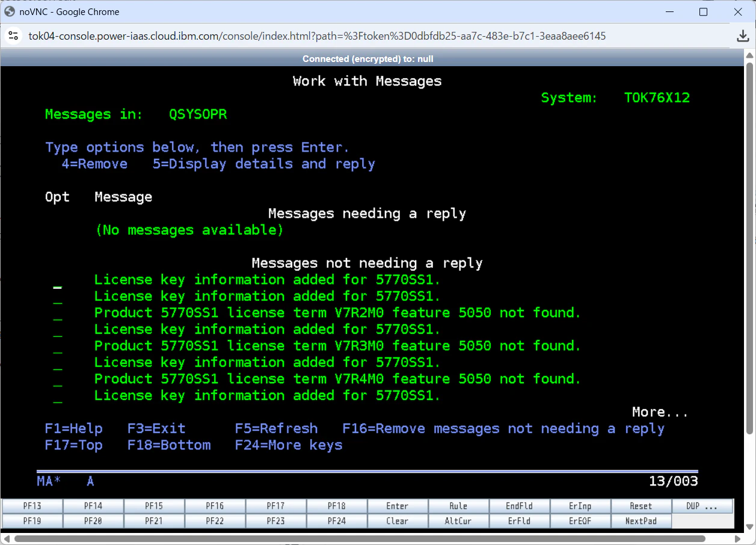Click the F5=Refresh text
Screen dimensions: 756x545
[276, 429]
